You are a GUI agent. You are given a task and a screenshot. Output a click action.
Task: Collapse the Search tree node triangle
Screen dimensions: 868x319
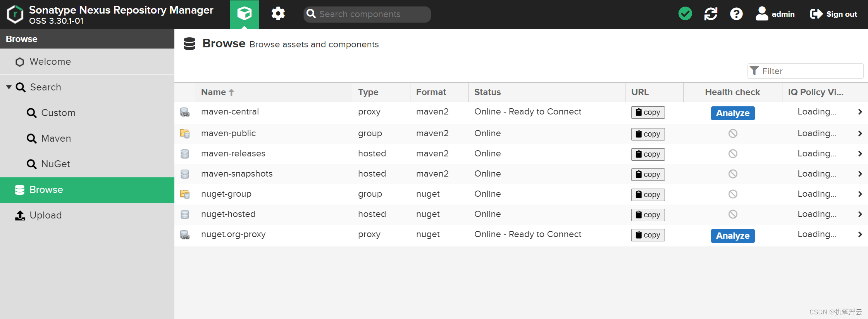pyautogui.click(x=9, y=87)
